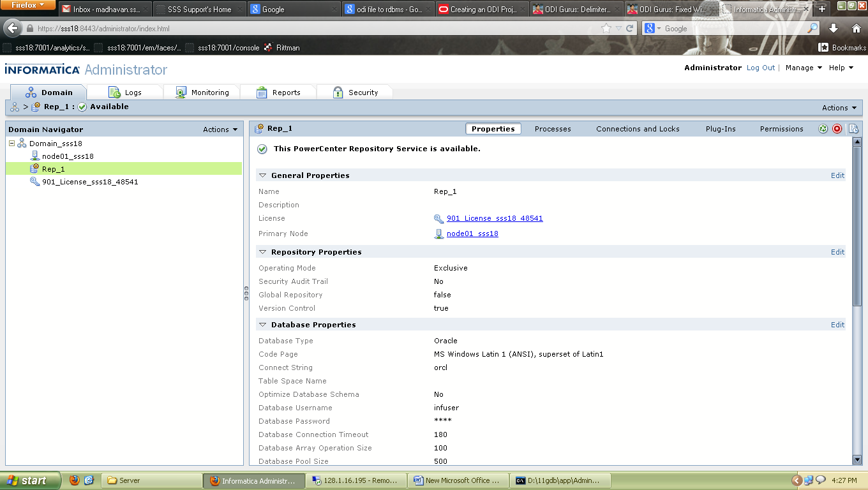
Task: Launch Internet Explorer from quick launch
Action: point(89,480)
